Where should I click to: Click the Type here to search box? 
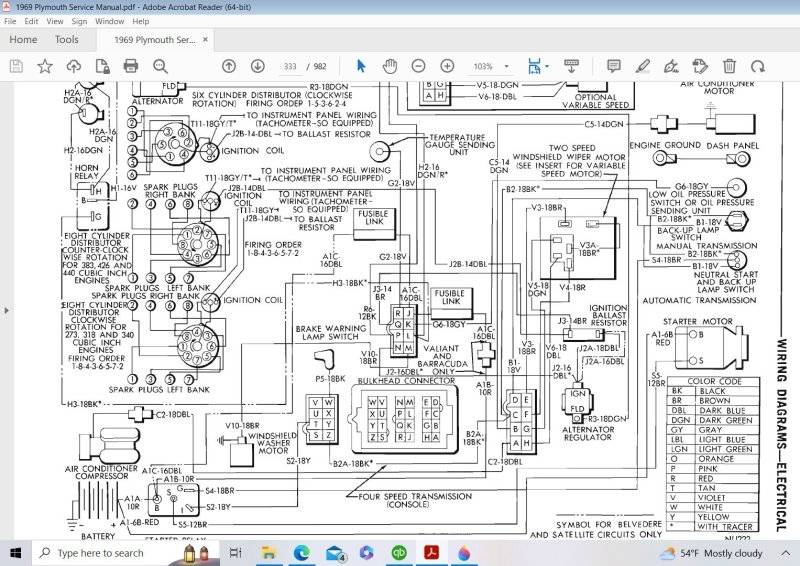tap(126, 553)
